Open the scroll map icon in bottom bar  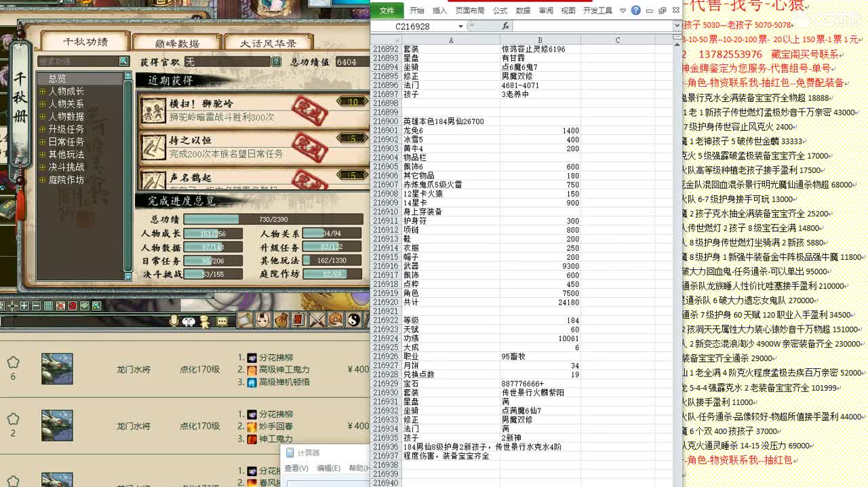point(244,319)
